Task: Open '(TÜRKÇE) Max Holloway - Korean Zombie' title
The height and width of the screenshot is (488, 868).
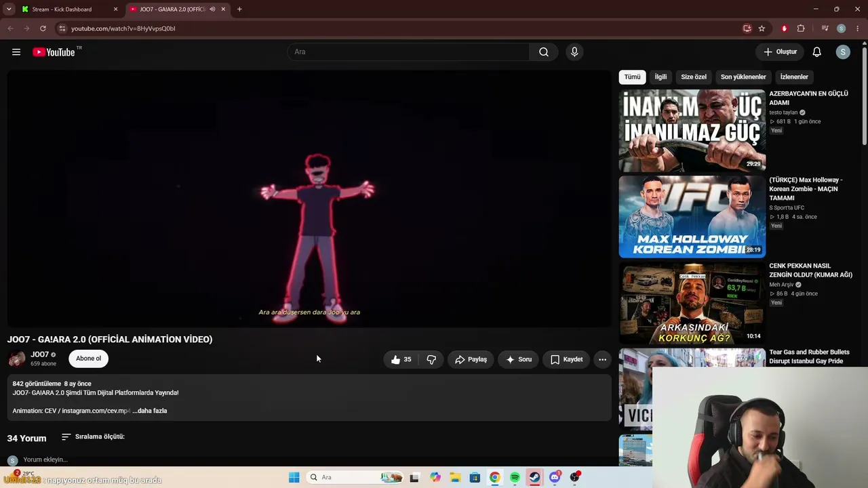Action: click(806, 189)
